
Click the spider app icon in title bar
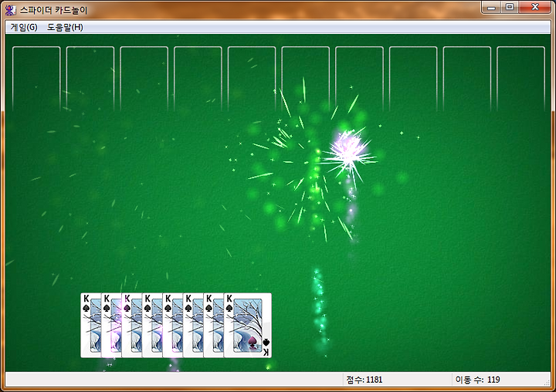pyautogui.click(x=11, y=10)
